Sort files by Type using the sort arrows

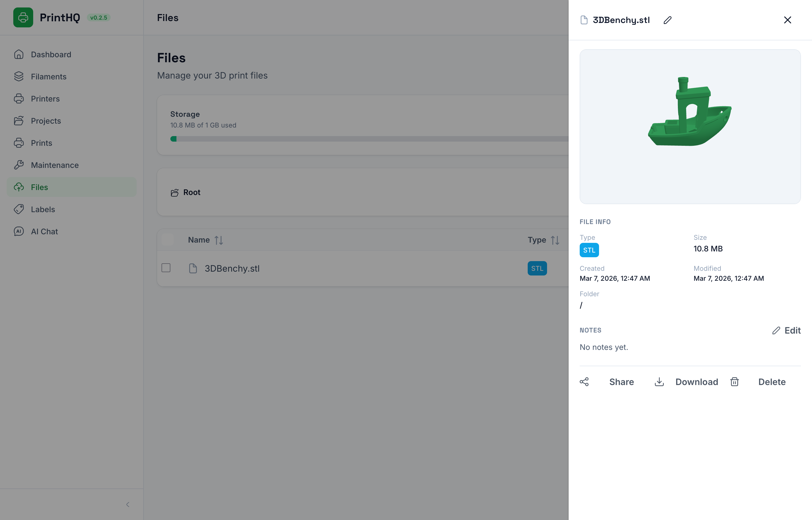pos(555,240)
